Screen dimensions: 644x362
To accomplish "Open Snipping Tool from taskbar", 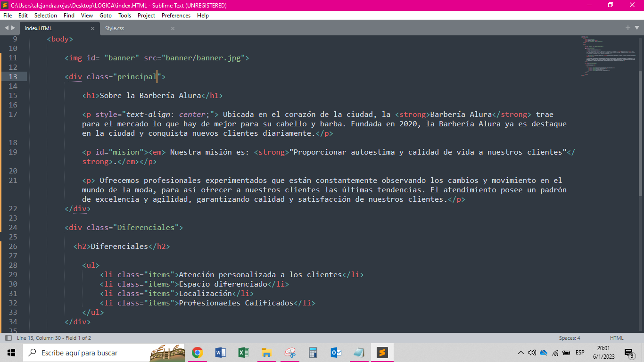I will coord(290,353).
